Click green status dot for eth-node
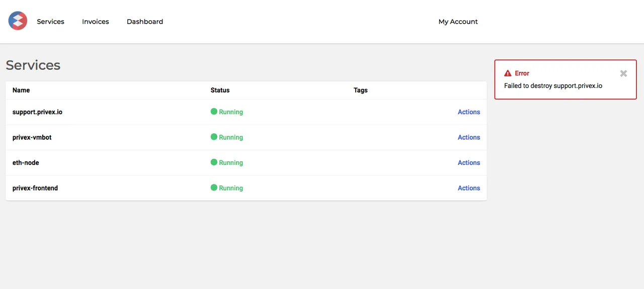The image size is (644, 289). click(x=214, y=162)
